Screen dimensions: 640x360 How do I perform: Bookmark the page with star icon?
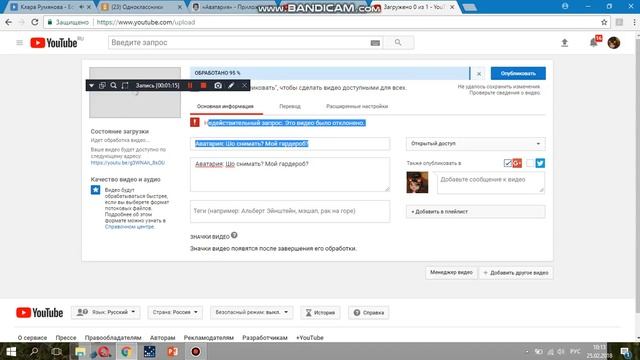[x=604, y=22]
